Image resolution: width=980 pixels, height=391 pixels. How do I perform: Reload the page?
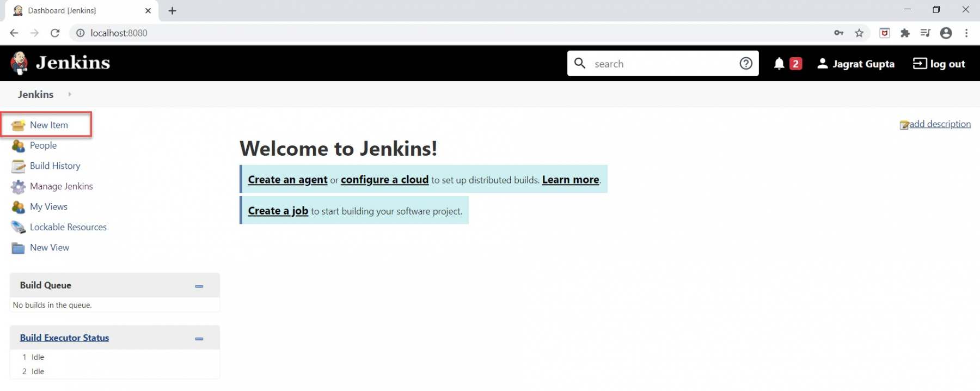pos(55,33)
